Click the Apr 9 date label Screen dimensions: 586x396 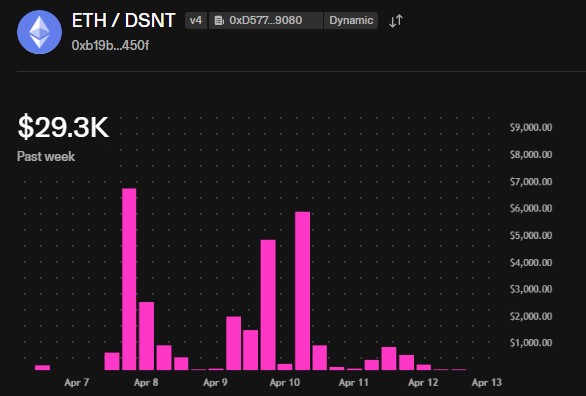[215, 383]
